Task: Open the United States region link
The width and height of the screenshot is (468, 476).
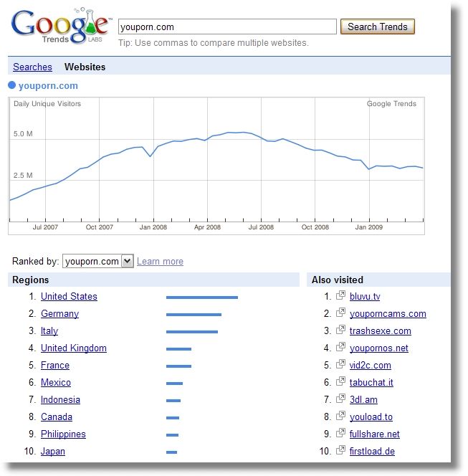Action: coord(69,296)
